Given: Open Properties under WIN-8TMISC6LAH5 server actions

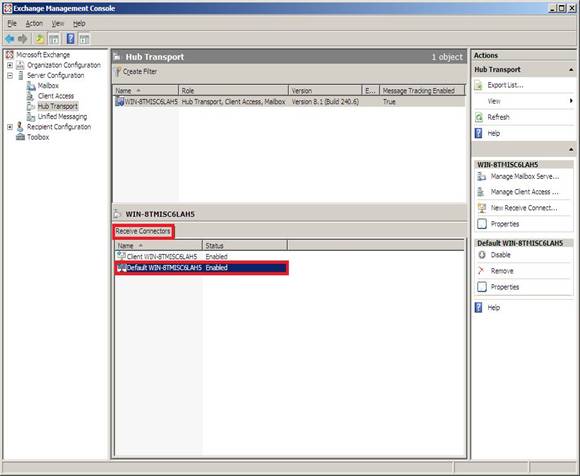Looking at the screenshot, I should 505,224.
